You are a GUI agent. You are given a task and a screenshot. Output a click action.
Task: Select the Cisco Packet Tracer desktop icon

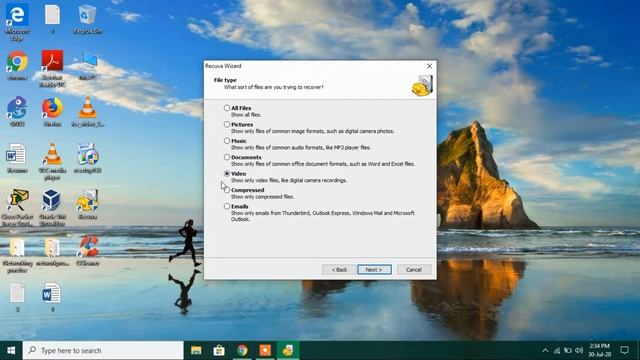tap(17, 207)
